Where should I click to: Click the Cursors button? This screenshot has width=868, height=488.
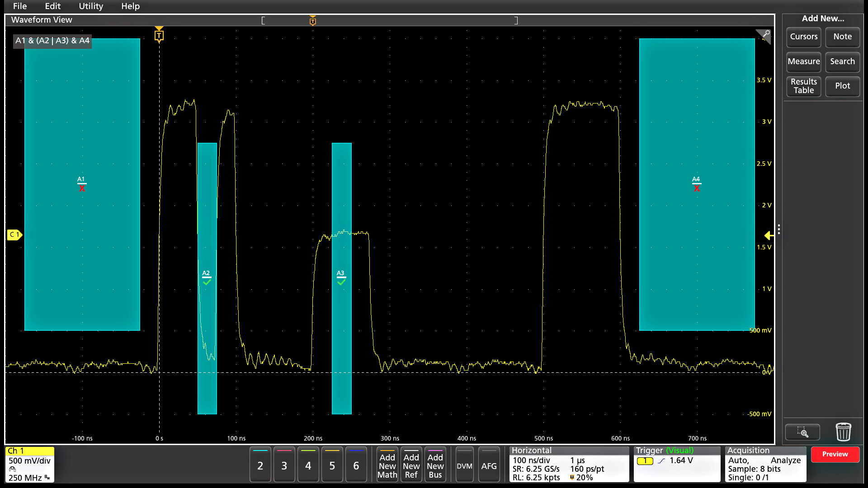pyautogui.click(x=803, y=37)
